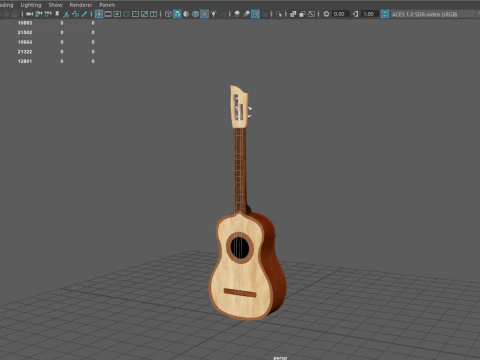This screenshot has height=360, width=480.
Task: Open the Lighting menu
Action: tap(31, 5)
